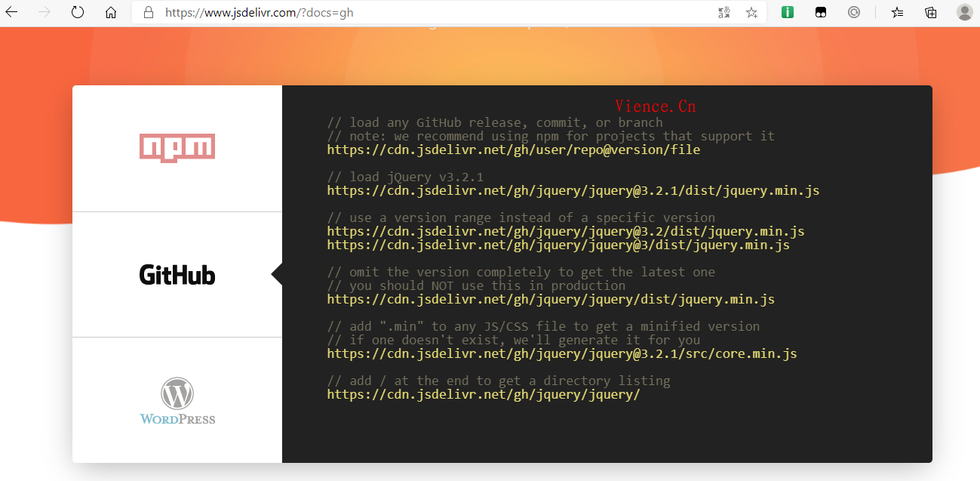Add this page to favorites with star

pos(751,12)
